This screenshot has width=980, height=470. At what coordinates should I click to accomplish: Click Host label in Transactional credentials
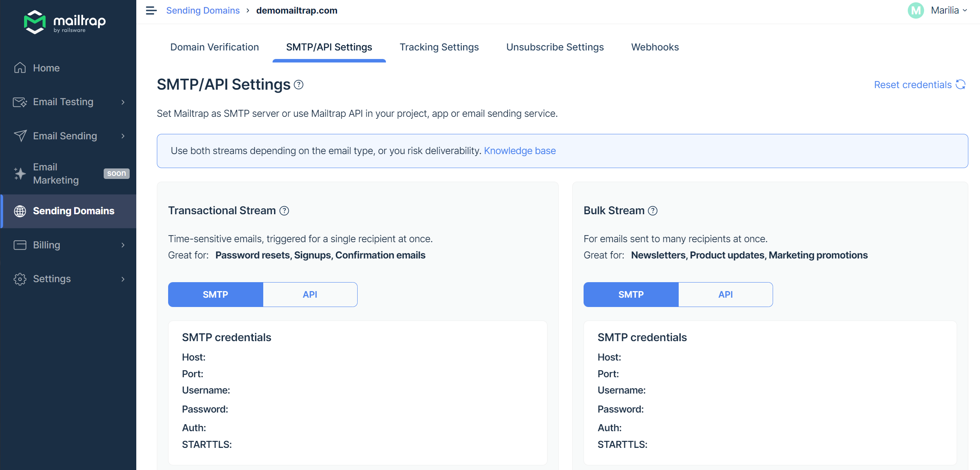(194, 357)
